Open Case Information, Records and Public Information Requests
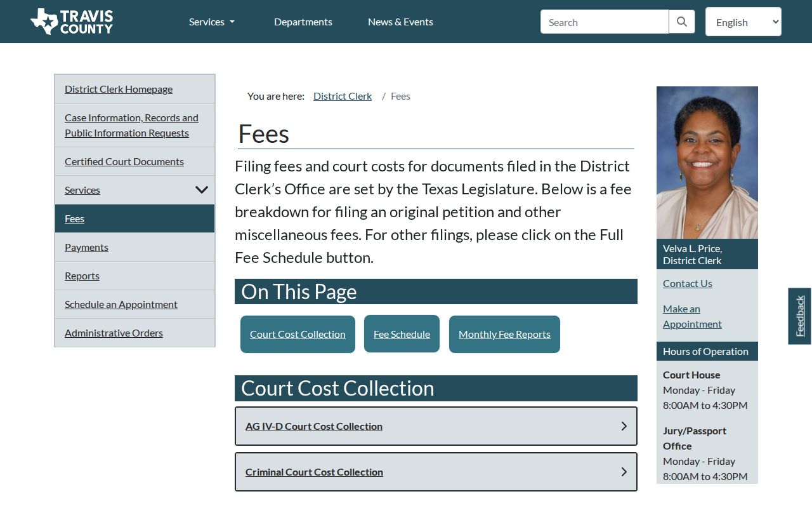 click(131, 125)
